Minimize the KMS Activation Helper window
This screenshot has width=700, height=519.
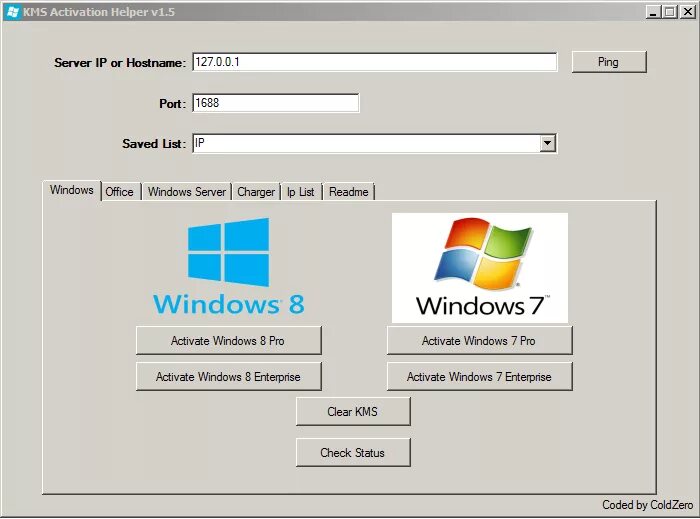(653, 12)
